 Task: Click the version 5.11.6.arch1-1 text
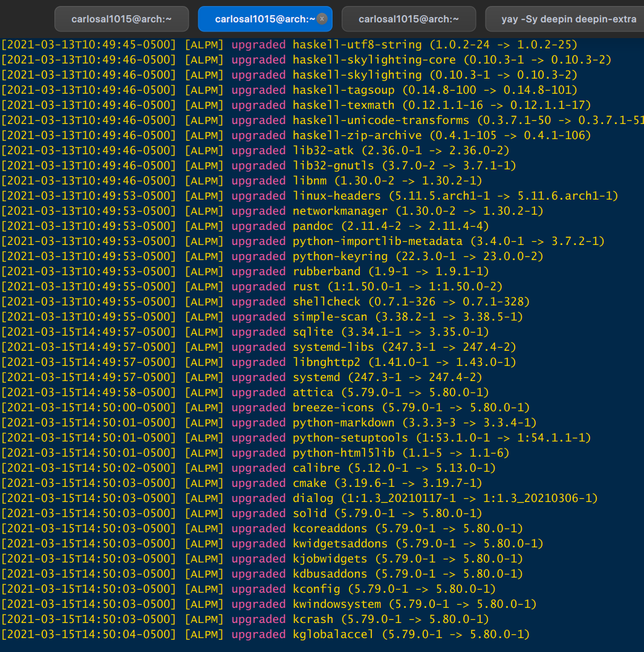tap(565, 196)
